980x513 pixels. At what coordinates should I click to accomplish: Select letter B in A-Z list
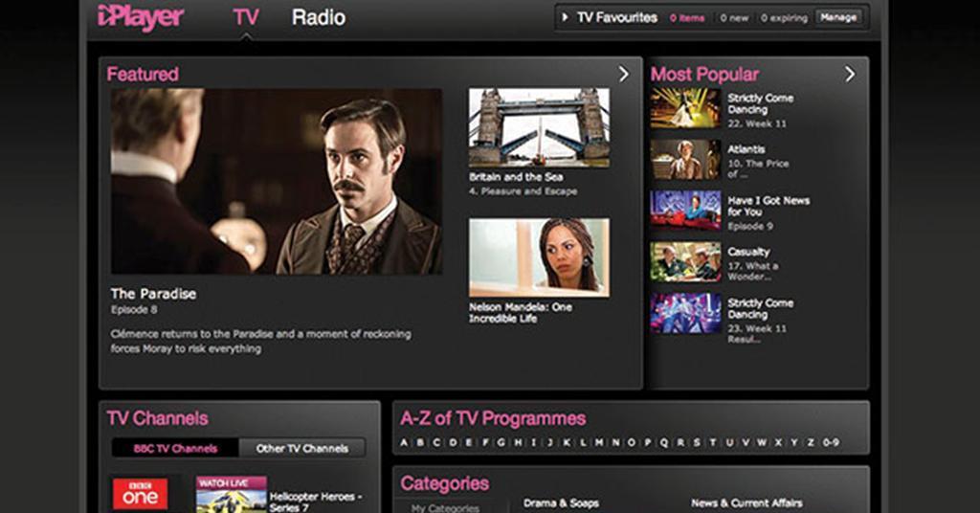[420, 442]
